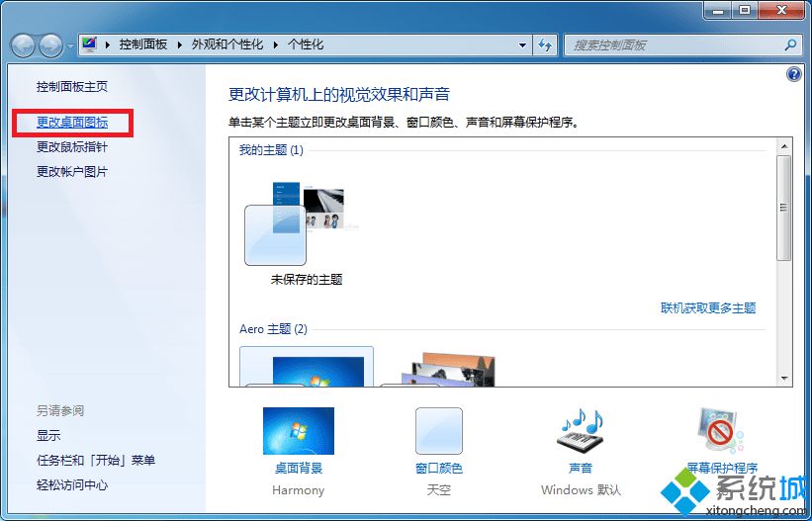Open the sounds (声音) icon
Viewport: 812px width, 521px height.
tap(581, 431)
